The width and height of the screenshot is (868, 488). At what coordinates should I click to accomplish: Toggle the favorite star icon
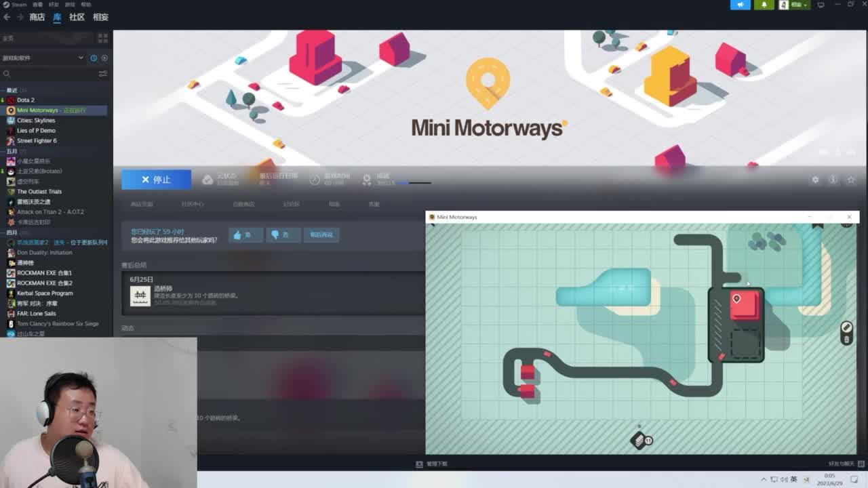851,180
